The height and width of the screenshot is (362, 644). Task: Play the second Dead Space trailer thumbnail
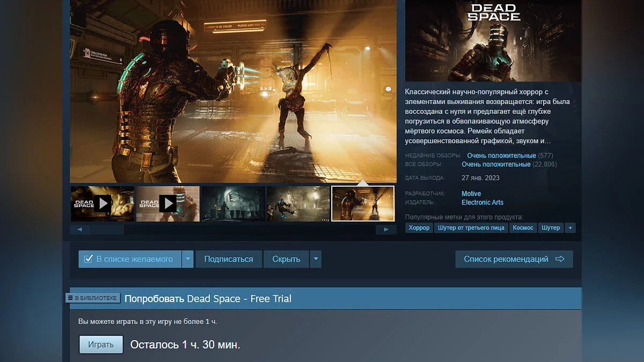click(x=168, y=204)
